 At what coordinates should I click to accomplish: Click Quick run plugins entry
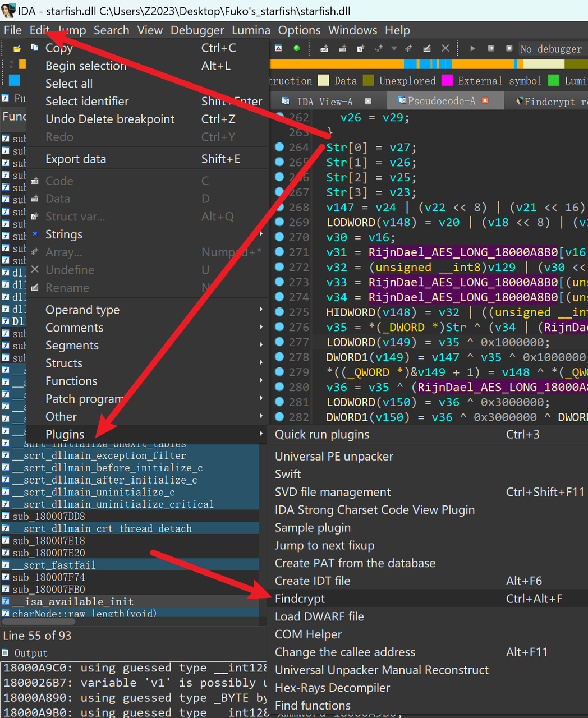click(428, 434)
